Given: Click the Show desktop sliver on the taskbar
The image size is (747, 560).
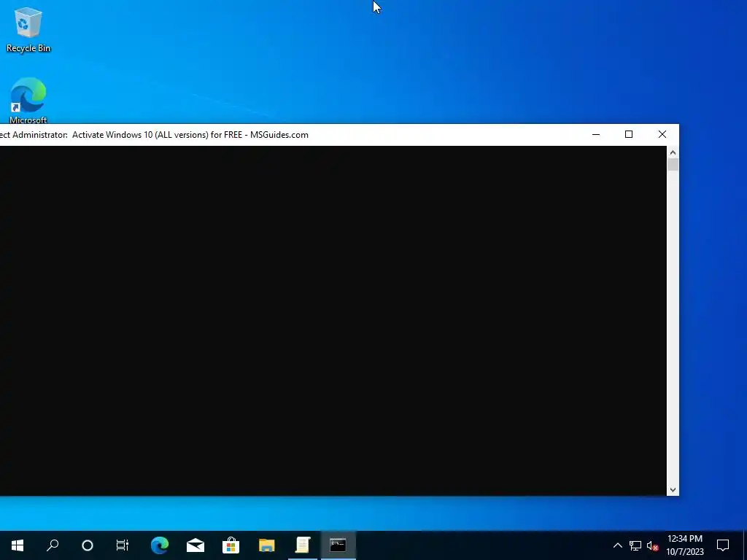Looking at the screenshot, I should point(745,545).
